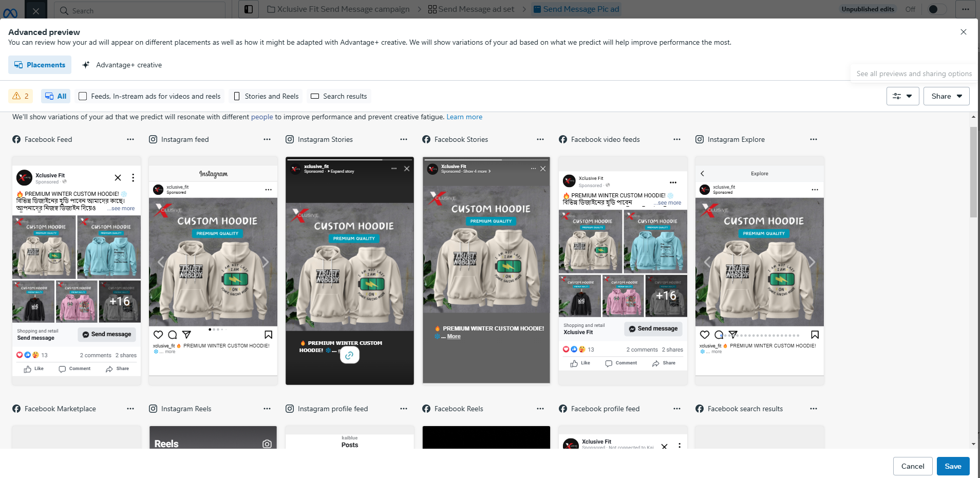Toggle the sidebar layout icon

tap(249, 9)
